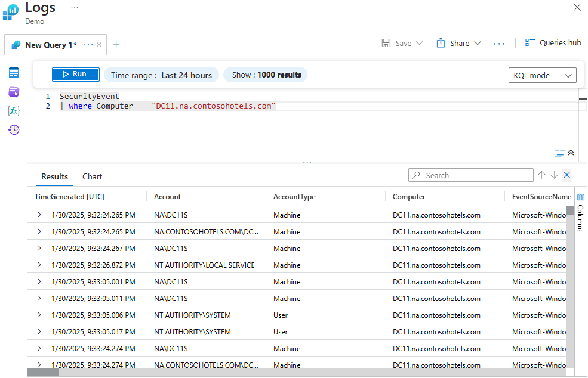Viewport: 588px width, 378px height.
Task: Go to next search match arrow
Action: click(x=554, y=175)
